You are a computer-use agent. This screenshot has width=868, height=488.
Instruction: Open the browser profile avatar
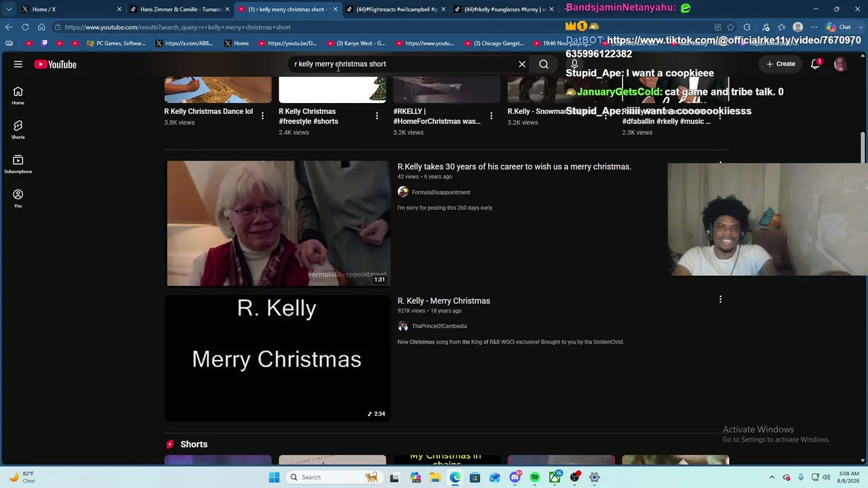click(x=798, y=27)
